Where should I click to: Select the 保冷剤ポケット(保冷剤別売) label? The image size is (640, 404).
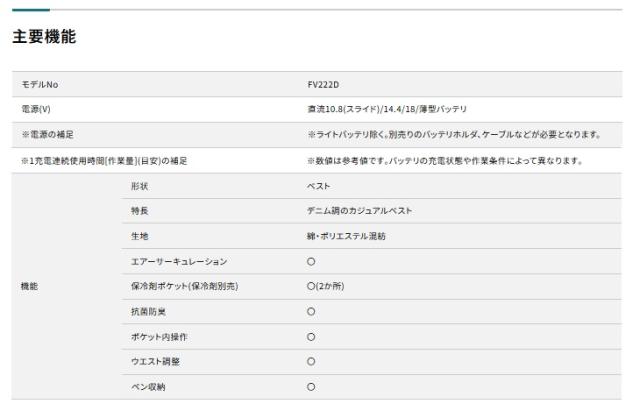coord(184,286)
